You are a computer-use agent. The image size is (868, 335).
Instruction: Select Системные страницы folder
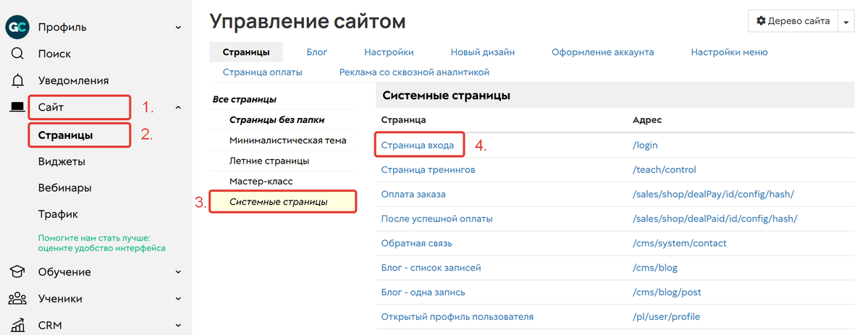(279, 202)
